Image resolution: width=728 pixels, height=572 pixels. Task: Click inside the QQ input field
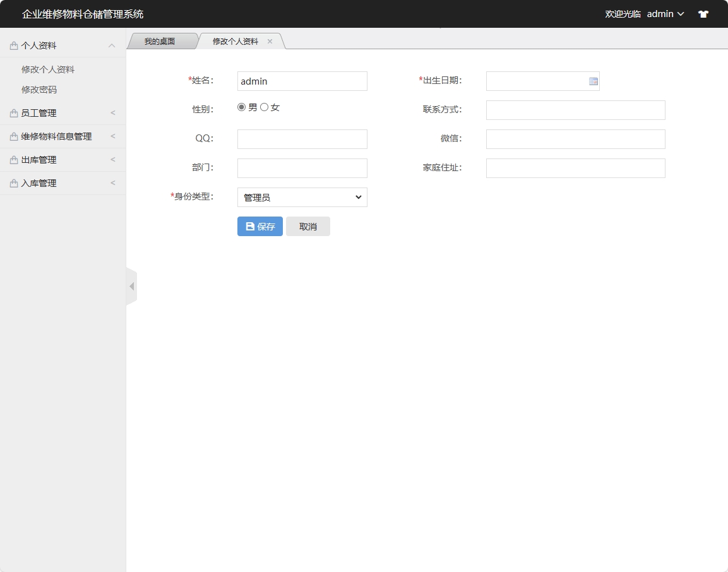coord(302,139)
